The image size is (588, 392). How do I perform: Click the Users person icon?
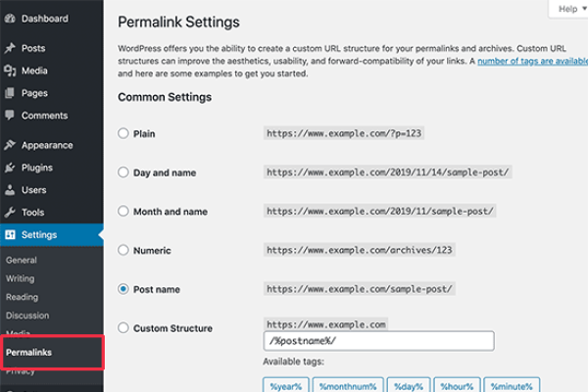point(10,190)
